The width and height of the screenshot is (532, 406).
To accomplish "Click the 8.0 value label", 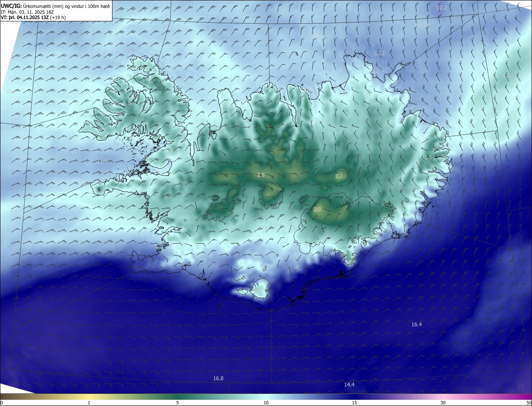I will [506, 75].
